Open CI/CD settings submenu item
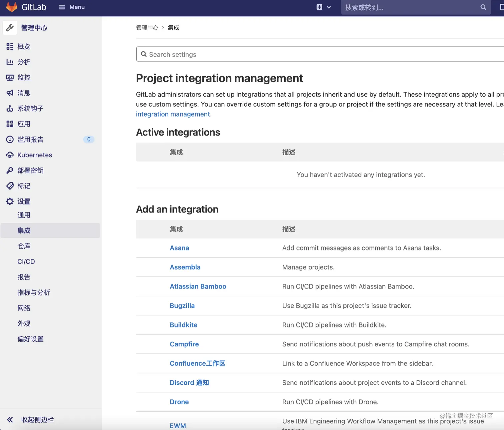The image size is (504, 430). 26,261
